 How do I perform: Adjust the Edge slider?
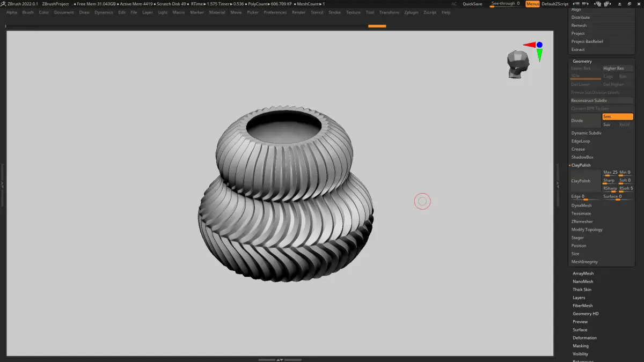pos(586,197)
